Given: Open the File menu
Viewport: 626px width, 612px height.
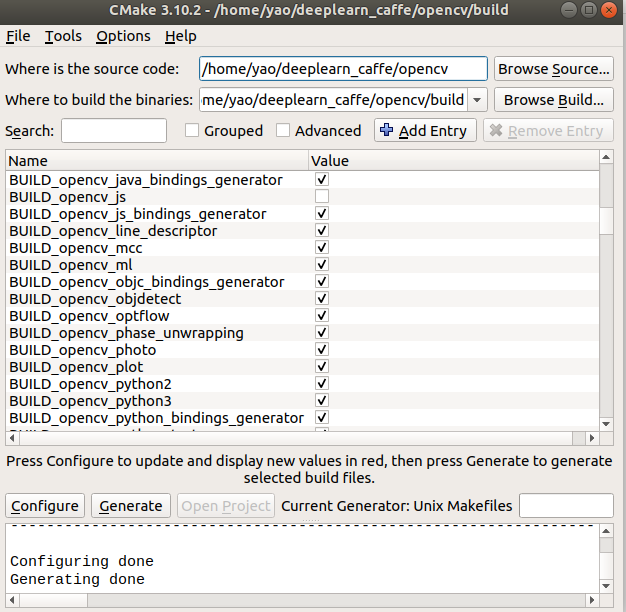Looking at the screenshot, I should [x=18, y=36].
